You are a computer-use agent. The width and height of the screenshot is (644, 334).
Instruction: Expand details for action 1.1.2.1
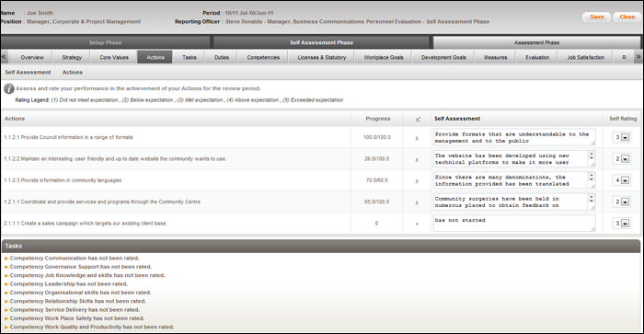tap(417, 138)
